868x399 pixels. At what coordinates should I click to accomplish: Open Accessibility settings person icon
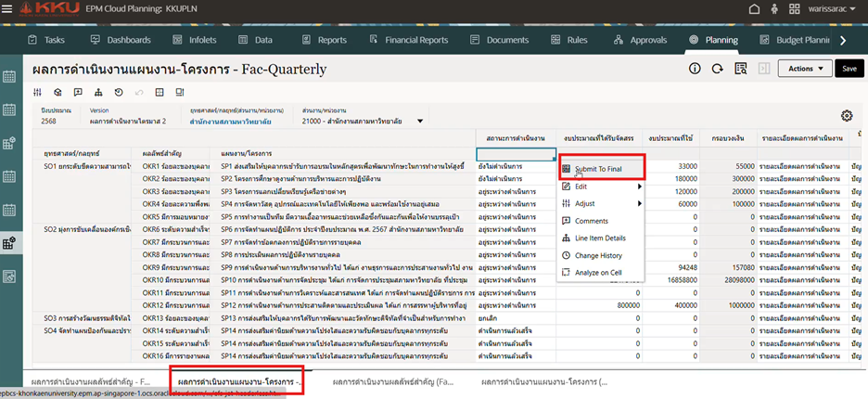[774, 9]
